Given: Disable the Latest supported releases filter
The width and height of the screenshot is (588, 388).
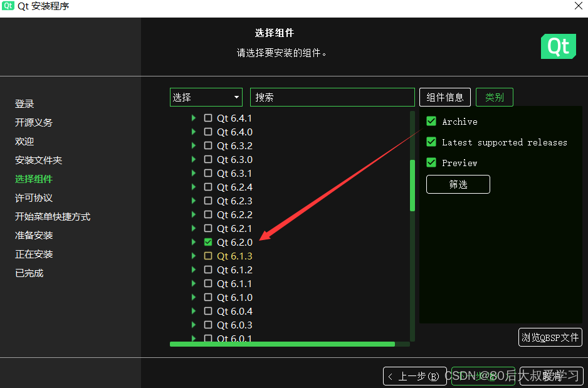Looking at the screenshot, I should (x=431, y=142).
